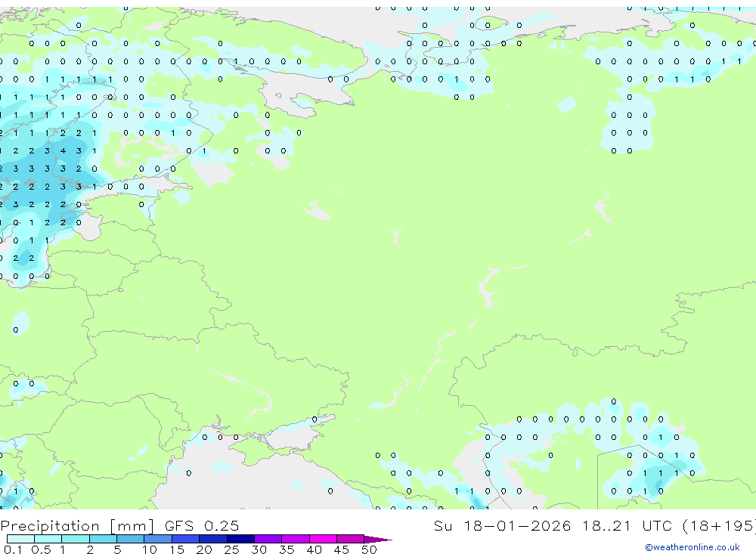
Task: Click the legend label '0.5'
Action: 41,549
